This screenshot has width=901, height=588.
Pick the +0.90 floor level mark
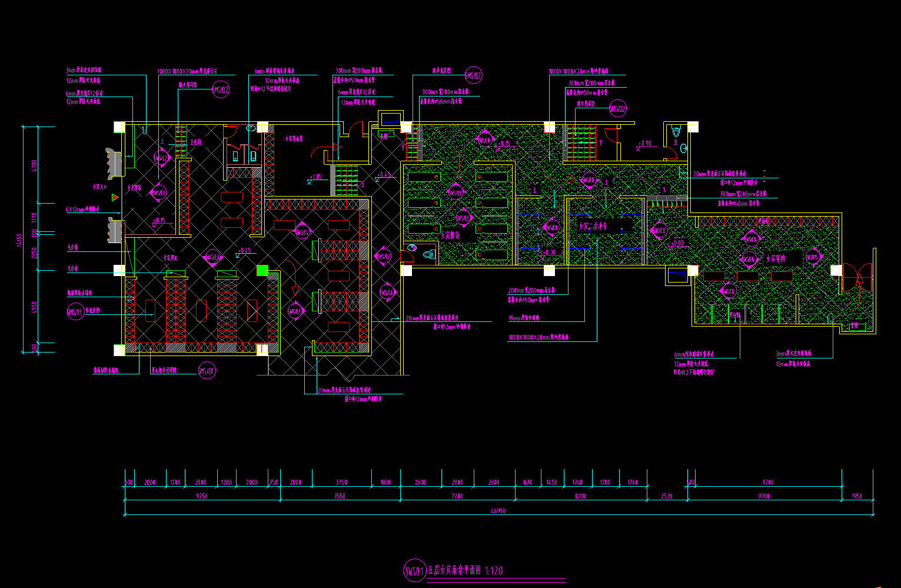[645, 143]
